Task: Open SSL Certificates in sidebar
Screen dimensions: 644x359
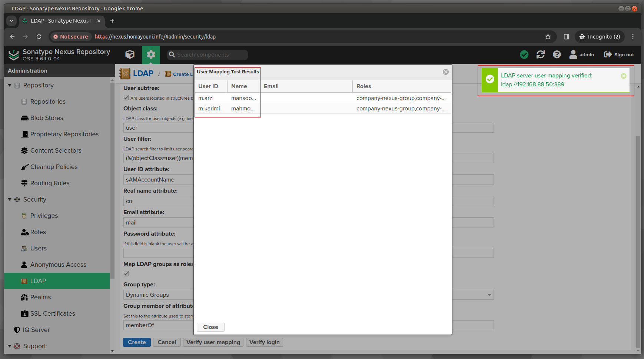Action: point(53,313)
